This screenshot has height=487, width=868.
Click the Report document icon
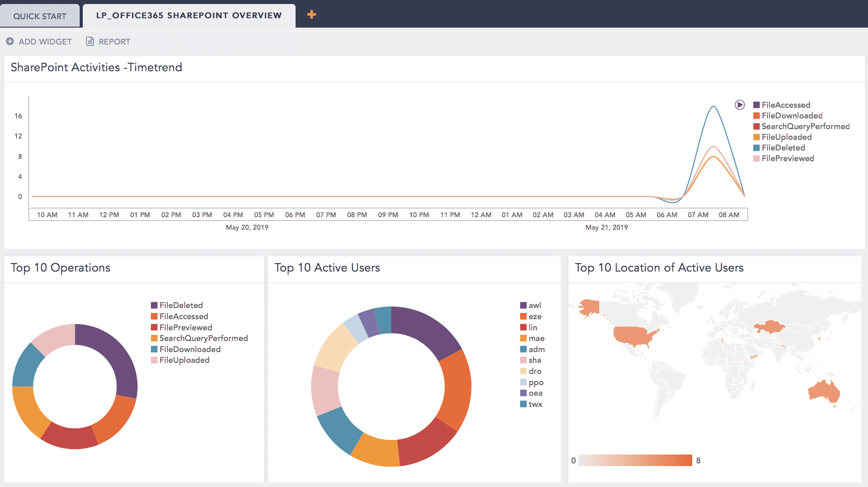[90, 41]
